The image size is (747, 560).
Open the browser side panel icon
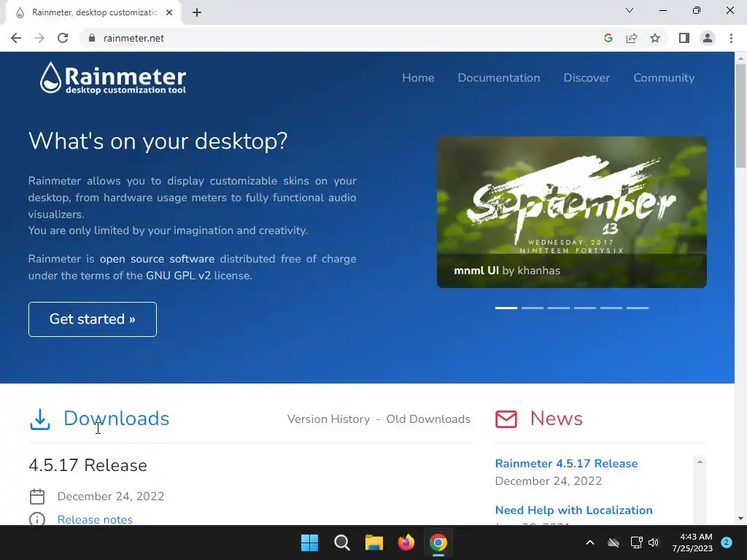(684, 38)
